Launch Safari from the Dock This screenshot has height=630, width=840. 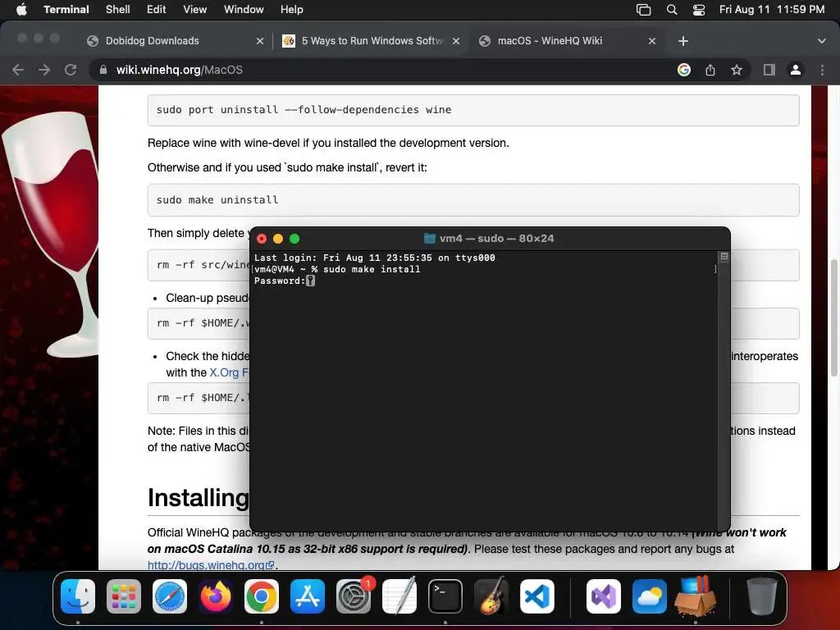(x=170, y=596)
